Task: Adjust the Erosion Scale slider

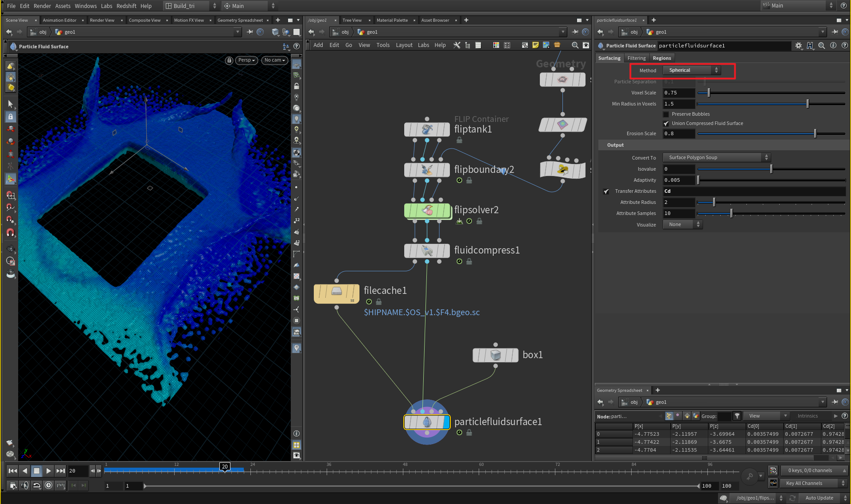Action: pyautogui.click(x=815, y=133)
